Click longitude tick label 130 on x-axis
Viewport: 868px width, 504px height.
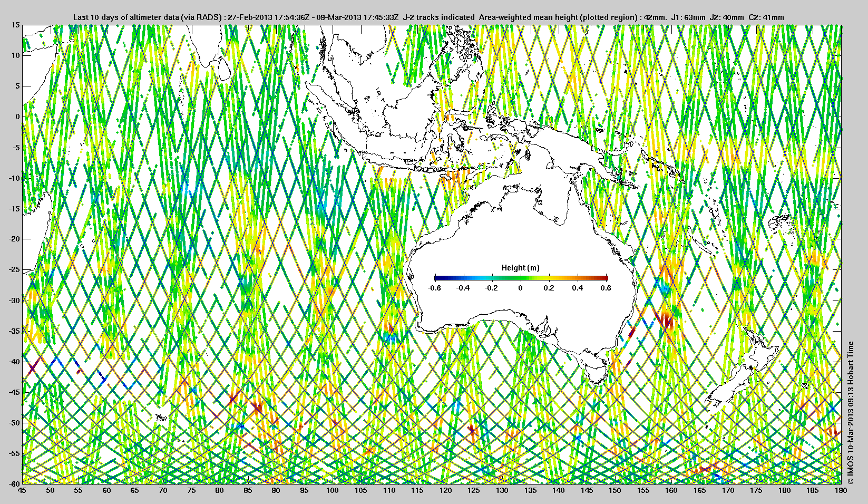(502, 490)
